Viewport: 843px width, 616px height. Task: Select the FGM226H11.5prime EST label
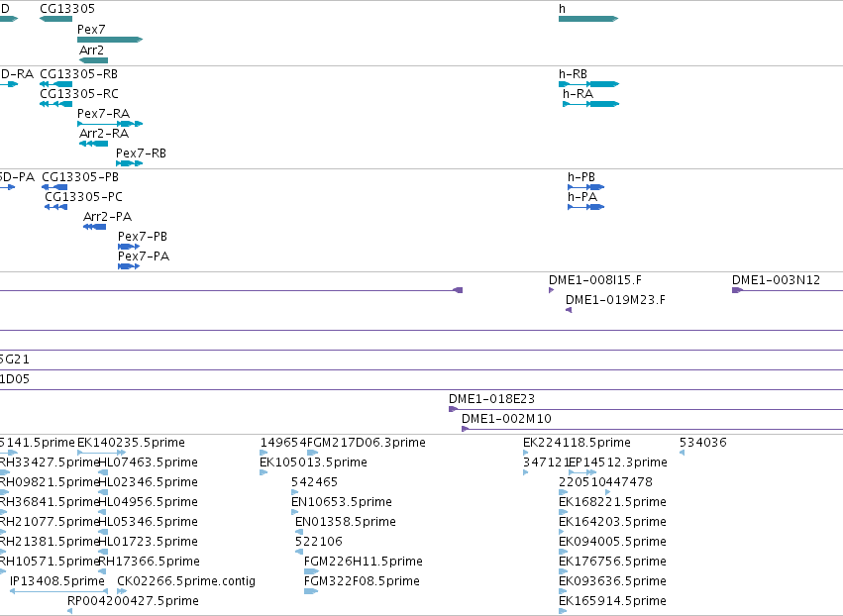(x=364, y=563)
